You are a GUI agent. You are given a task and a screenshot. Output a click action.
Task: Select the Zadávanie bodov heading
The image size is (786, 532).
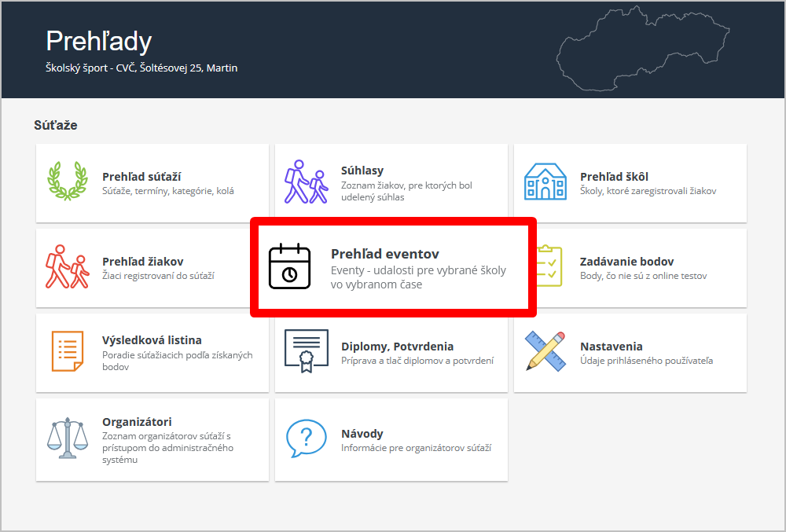[626, 262]
